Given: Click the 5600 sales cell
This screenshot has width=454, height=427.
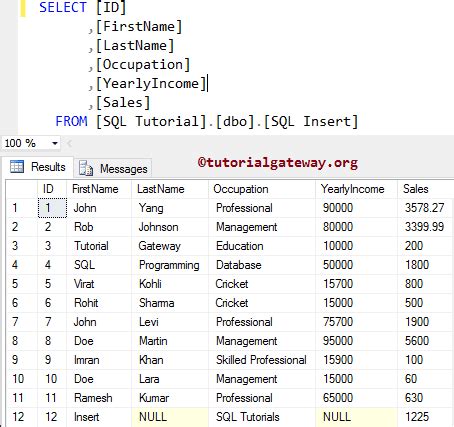Looking at the screenshot, I should (426, 341).
